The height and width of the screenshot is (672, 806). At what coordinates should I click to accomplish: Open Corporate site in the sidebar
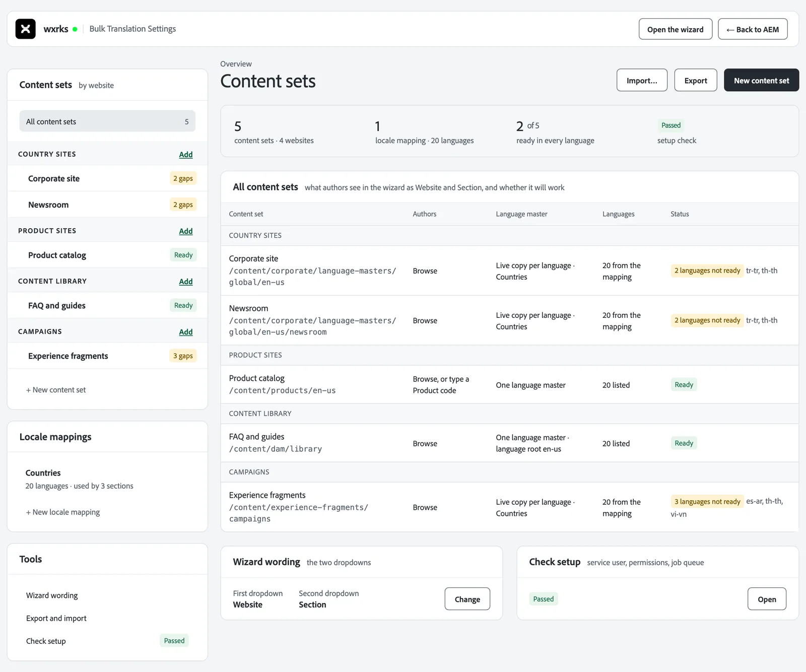point(107,178)
